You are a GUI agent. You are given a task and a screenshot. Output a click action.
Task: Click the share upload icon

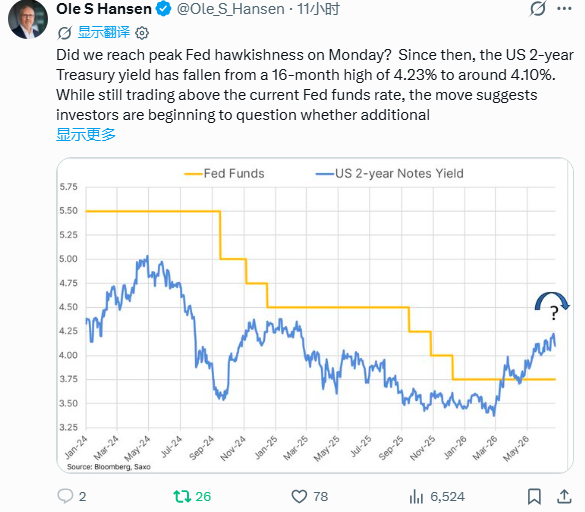(x=564, y=496)
